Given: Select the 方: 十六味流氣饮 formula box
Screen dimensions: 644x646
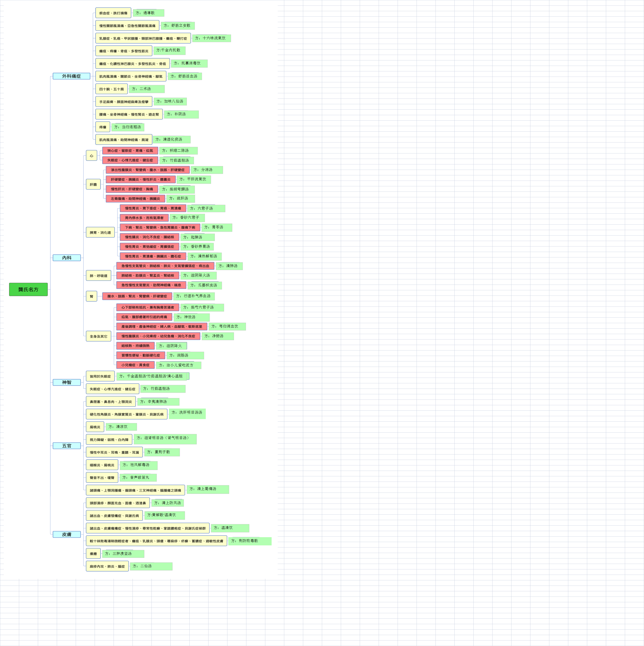Looking at the screenshot, I should click(x=212, y=39).
